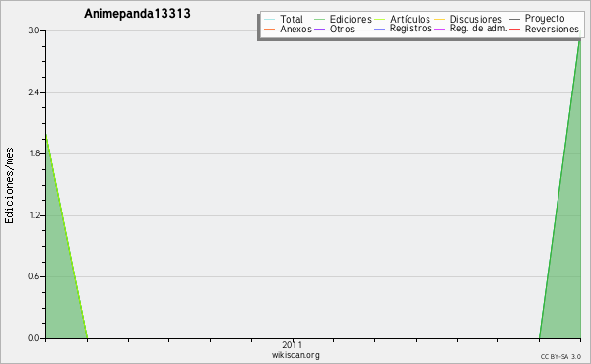The width and height of the screenshot is (591, 364).
Task: Click the Ediciones legend entry
Action: [x=351, y=19]
